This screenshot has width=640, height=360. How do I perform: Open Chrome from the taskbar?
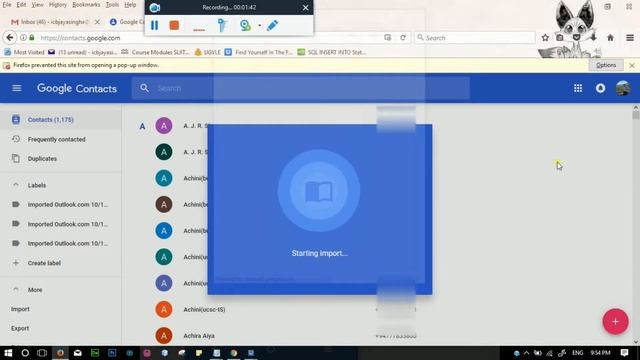233,353
